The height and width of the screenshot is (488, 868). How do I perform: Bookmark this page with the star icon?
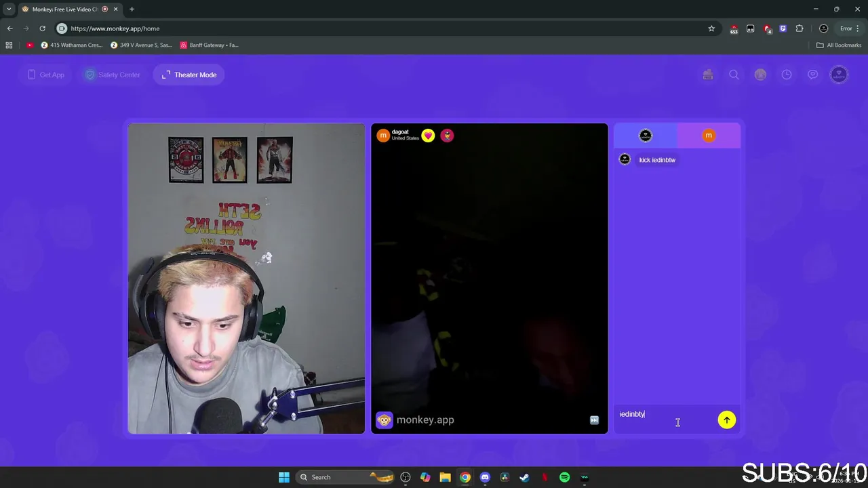[711, 28]
